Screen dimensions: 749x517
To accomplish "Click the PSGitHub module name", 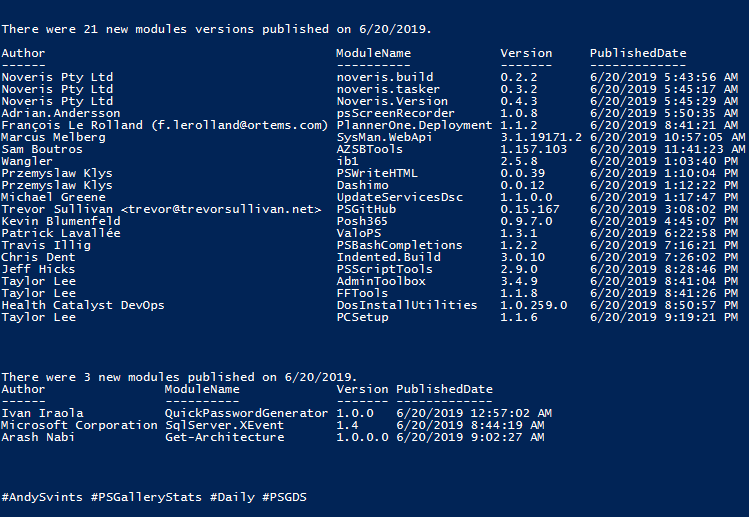I will (x=366, y=209).
